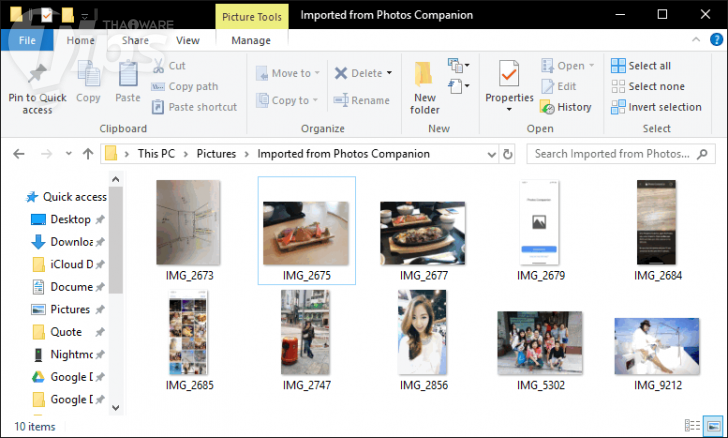Screen dimensions: 728x438
Task: Click Copy path in the ribbon
Action: coord(185,86)
